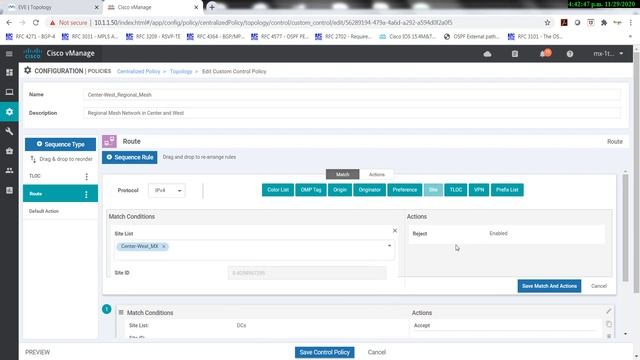Open the Maintenance briefcase icon in sidebar
This screenshot has height=360, width=640.
pos(9,151)
